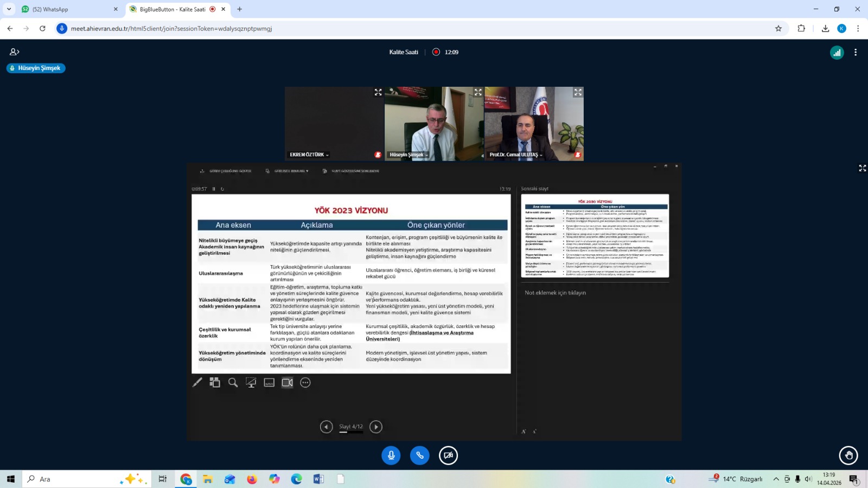The width and height of the screenshot is (868, 488).
Task: Expand the EKREM ÖZTÜRK webcam dropdown
Action: [310, 155]
